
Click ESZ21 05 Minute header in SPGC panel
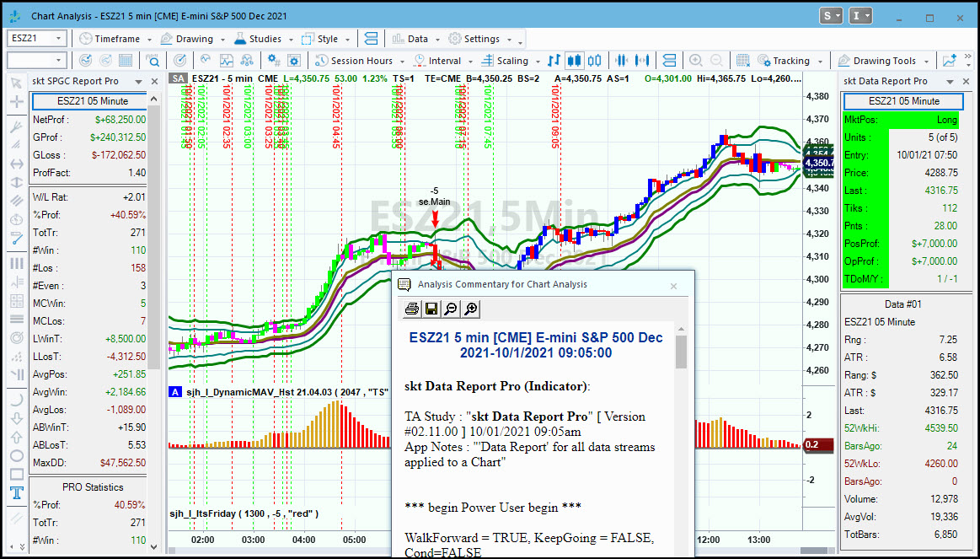(89, 101)
